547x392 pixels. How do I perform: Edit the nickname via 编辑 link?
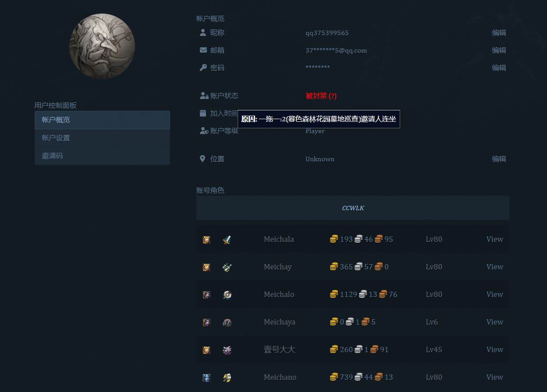click(499, 33)
